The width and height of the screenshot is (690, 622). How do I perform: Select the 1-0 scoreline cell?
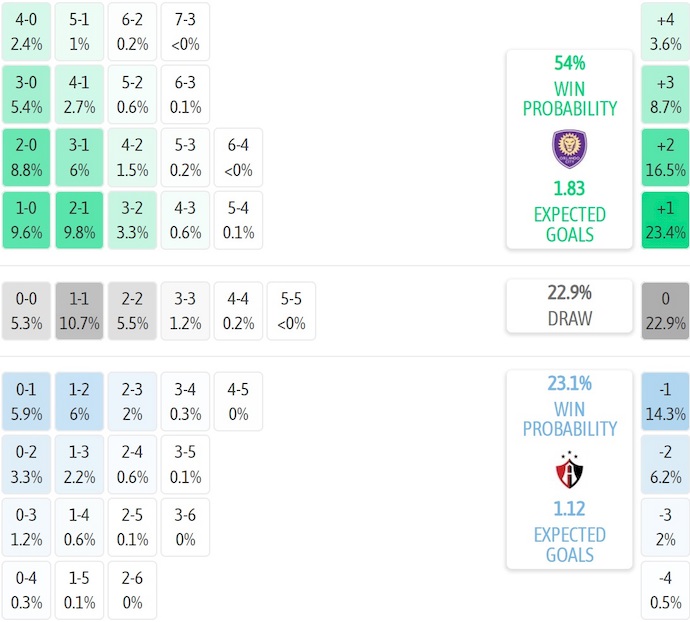tap(26, 220)
